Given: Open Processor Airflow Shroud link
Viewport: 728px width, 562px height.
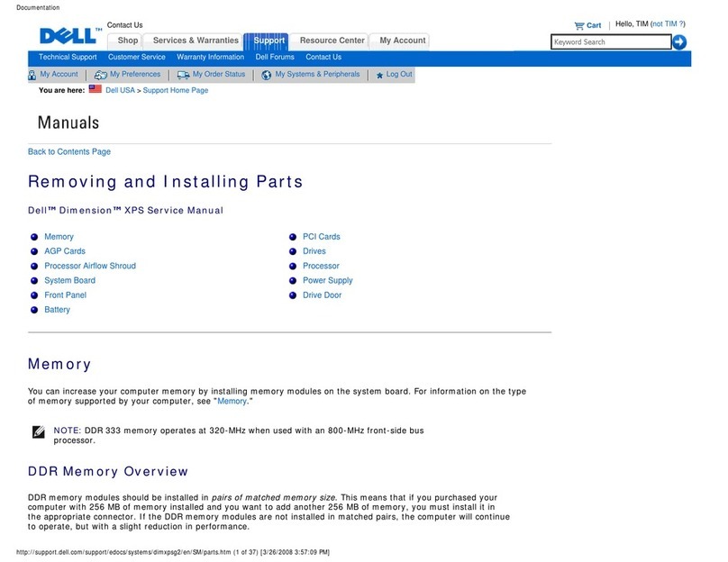Looking at the screenshot, I should pos(90,266).
